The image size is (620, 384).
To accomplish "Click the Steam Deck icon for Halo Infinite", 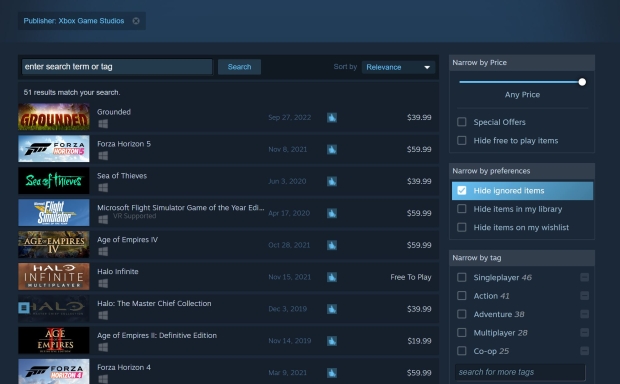I will (x=332, y=277).
